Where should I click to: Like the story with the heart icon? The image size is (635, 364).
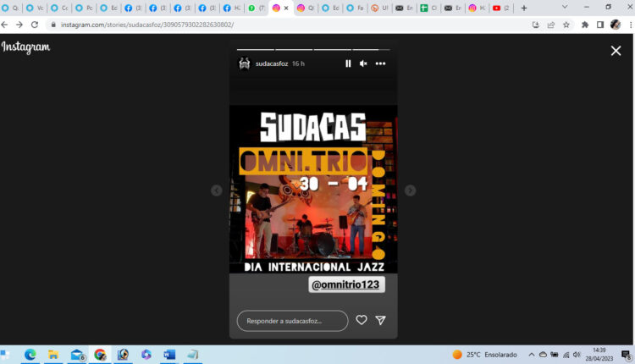(362, 320)
